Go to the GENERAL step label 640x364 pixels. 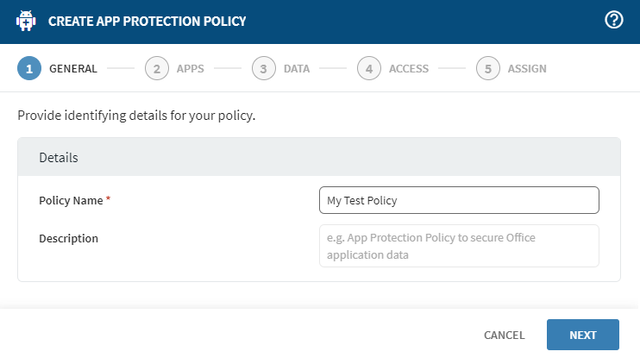point(73,69)
